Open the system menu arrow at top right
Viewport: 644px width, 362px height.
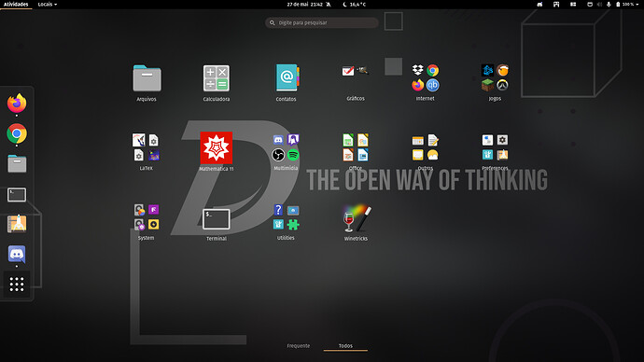[638, 4]
